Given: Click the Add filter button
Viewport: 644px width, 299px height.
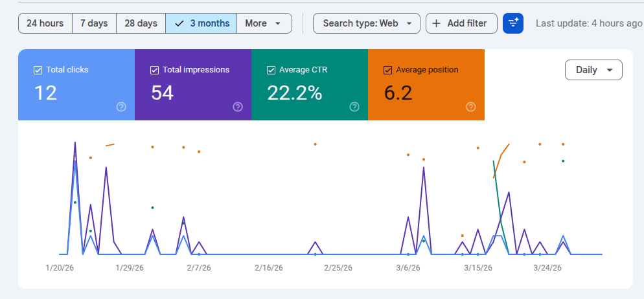Looking at the screenshot, I should click(x=461, y=23).
